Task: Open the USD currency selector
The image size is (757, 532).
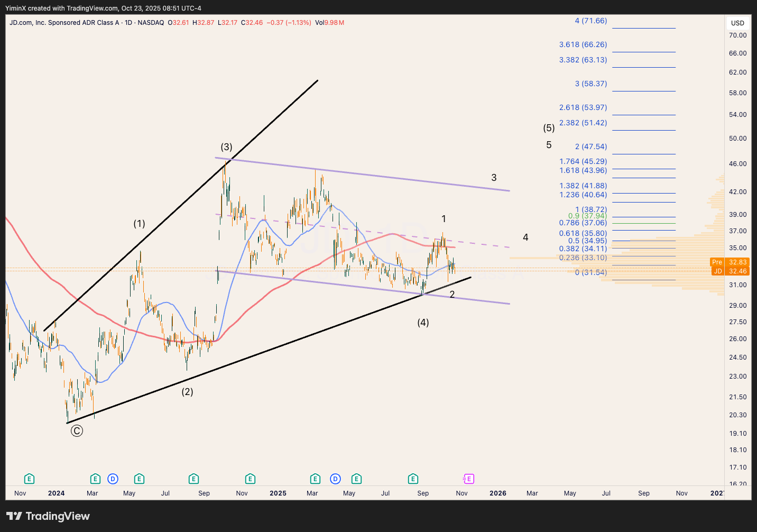Action: 737,23
